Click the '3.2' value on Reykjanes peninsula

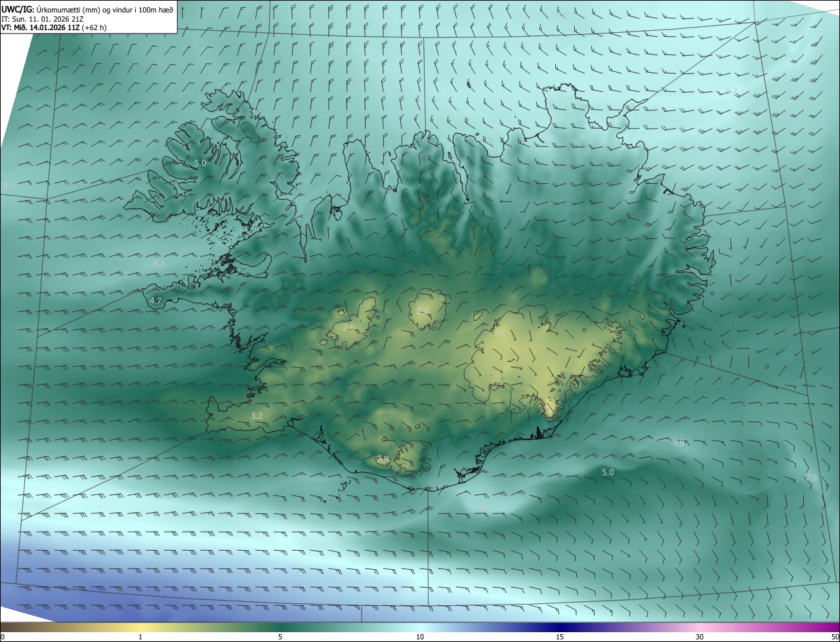tap(257, 416)
